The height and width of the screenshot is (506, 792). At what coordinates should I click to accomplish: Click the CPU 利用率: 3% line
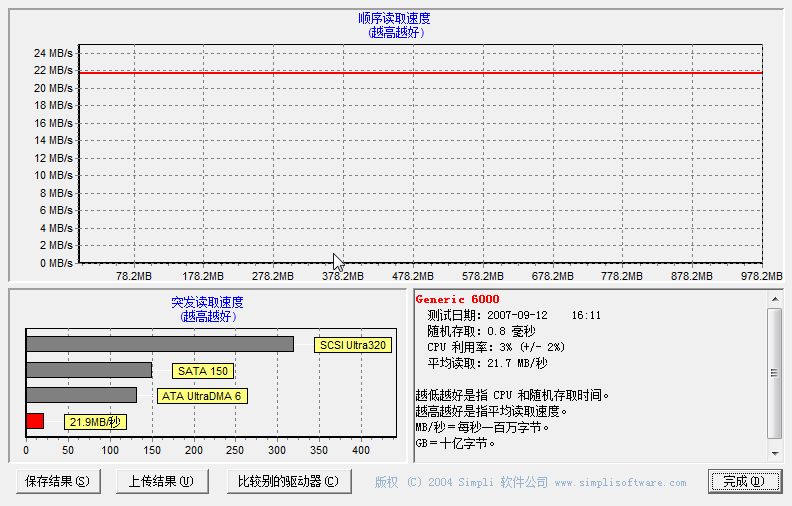(496, 347)
